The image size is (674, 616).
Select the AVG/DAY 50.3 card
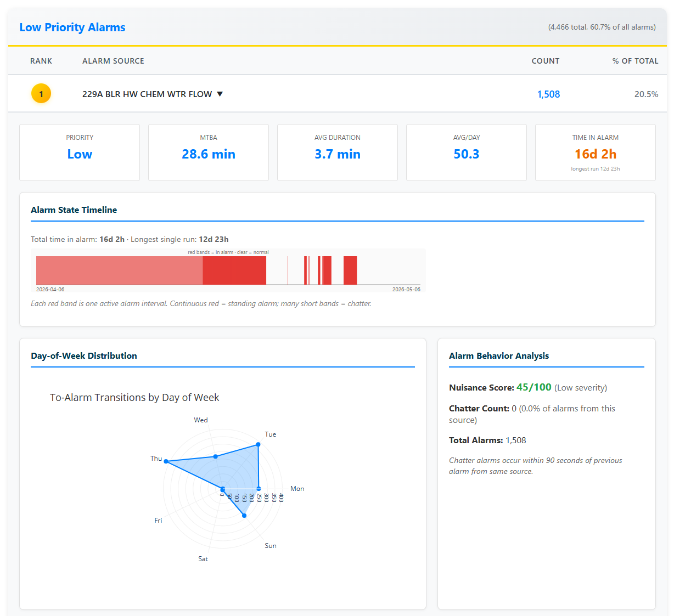pyautogui.click(x=467, y=152)
